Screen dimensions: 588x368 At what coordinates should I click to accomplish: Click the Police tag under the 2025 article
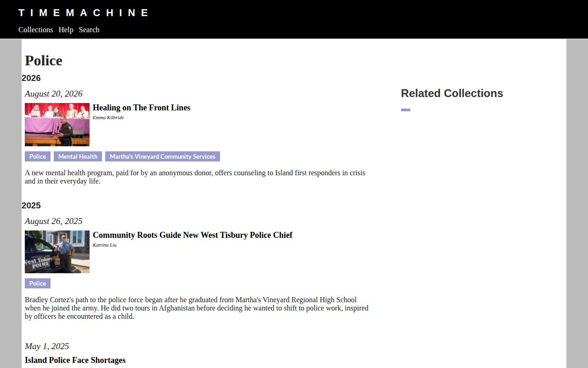[x=38, y=283]
